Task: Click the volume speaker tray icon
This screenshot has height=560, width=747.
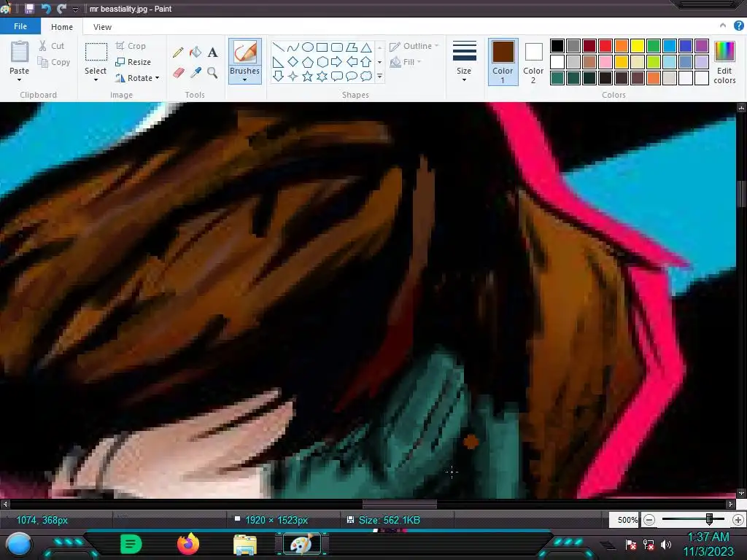Action: 665,544
